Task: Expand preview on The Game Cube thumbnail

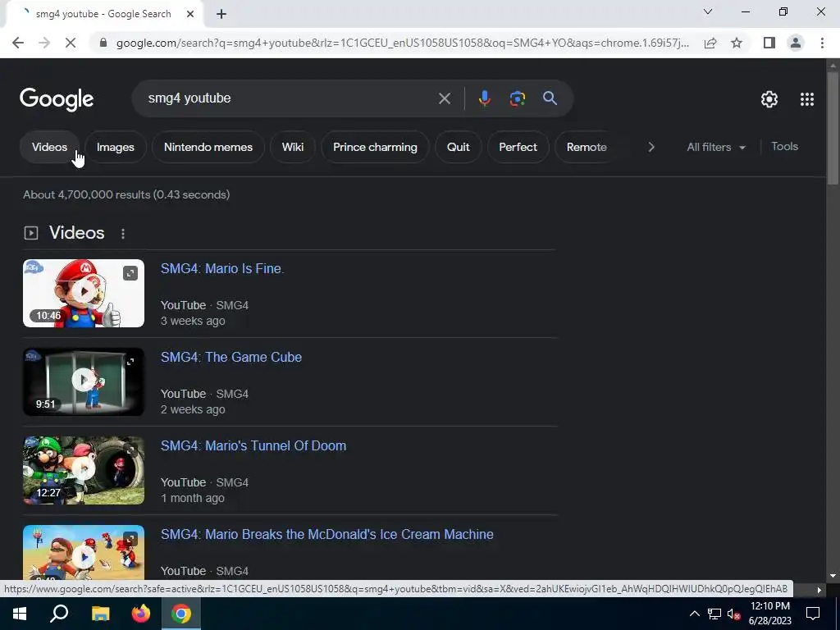Action: [130, 362]
